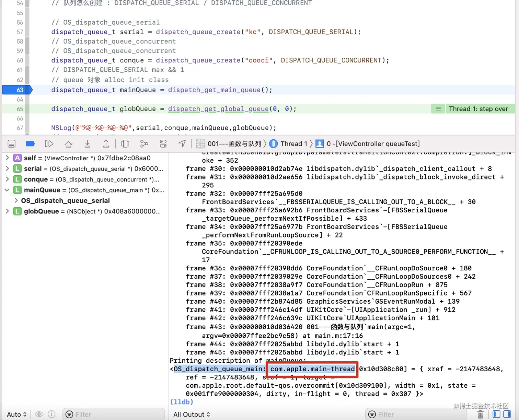Viewport: 519px width, 420px height.
Task: Quick Look the selected variable
Action: (x=39, y=414)
